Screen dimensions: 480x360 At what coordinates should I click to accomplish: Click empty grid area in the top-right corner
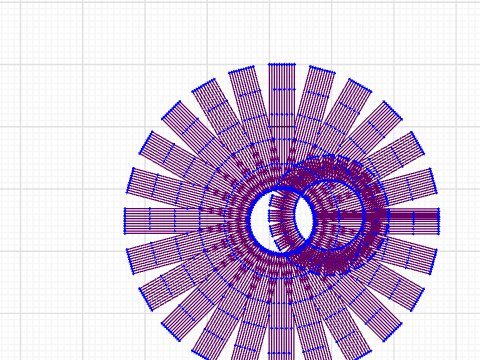pos(433,32)
